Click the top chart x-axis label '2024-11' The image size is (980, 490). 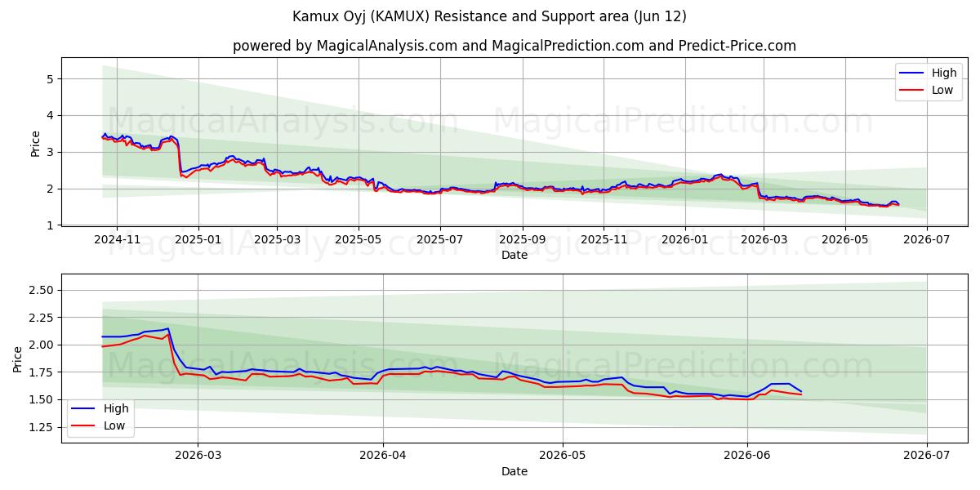point(117,239)
